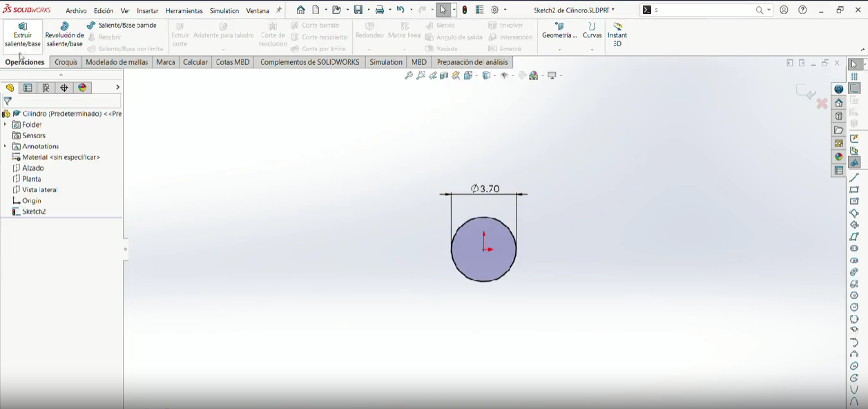Select the Vista lateral plane
The width and height of the screenshot is (868, 409).
point(35,189)
